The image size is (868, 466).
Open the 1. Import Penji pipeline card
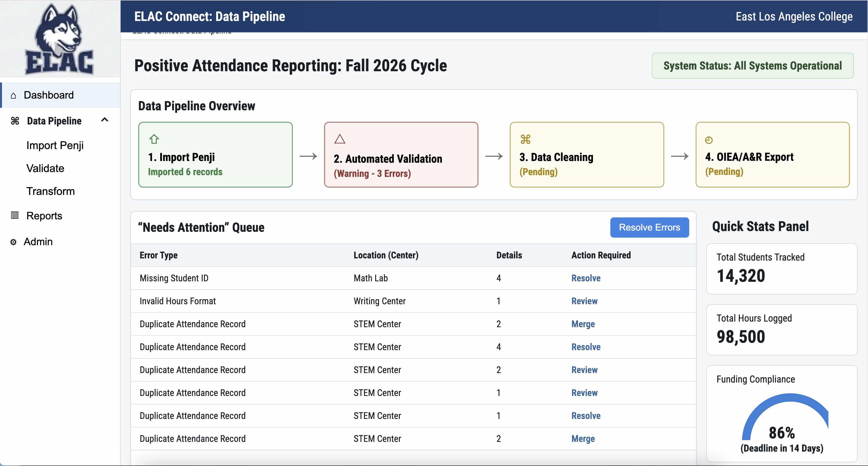[x=215, y=154]
